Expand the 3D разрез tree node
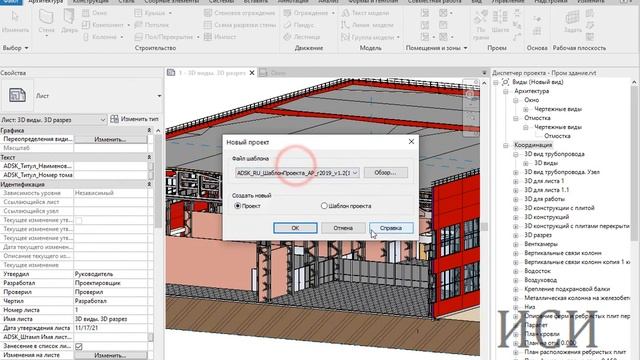640x360 pixels. [x=516, y=236]
